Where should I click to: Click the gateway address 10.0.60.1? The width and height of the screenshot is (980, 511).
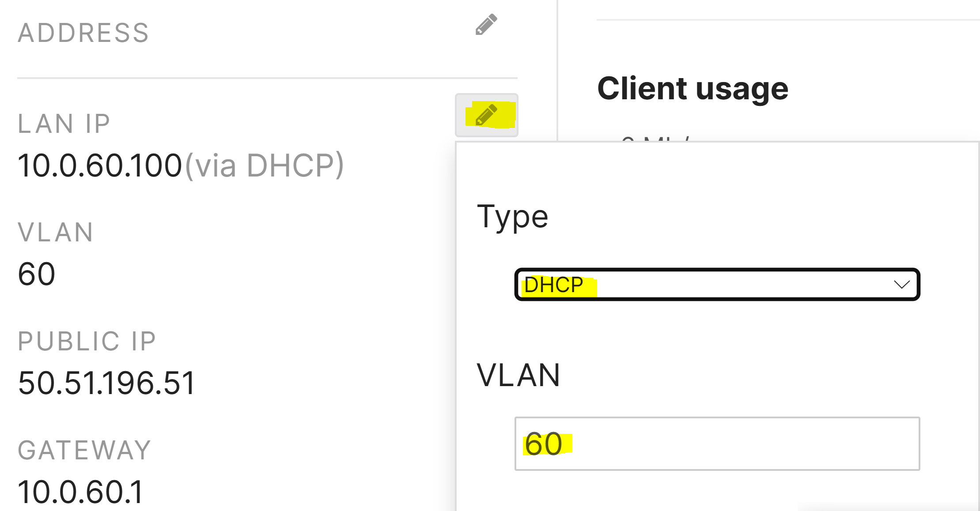[x=81, y=492]
